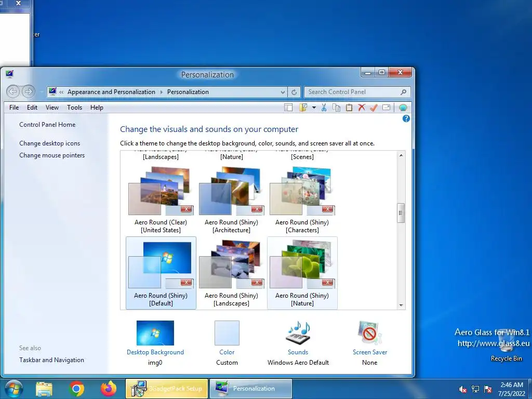Click the blue shell toolbar icon
The image size is (532, 399).
coord(403,108)
